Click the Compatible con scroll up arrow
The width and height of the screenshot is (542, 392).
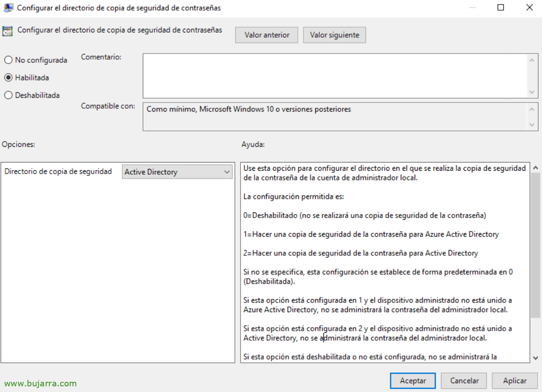point(532,109)
